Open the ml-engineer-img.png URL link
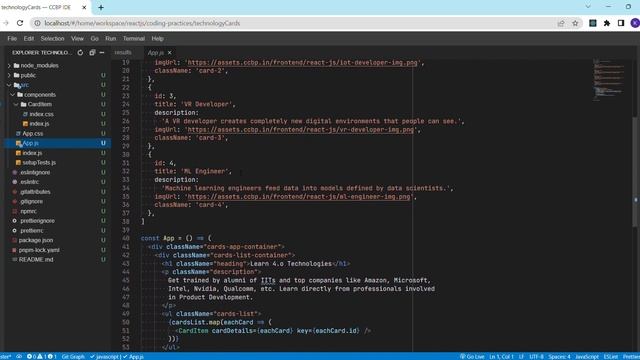Viewport: 640px width, 360px height. tap(299, 197)
